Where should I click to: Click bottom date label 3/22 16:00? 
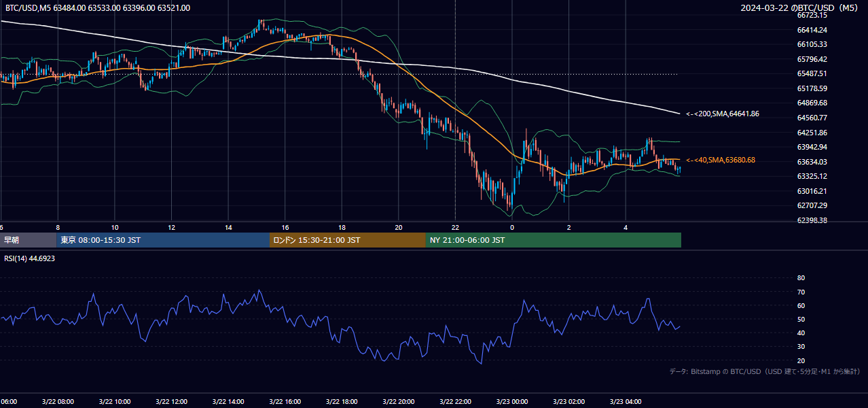point(285,401)
